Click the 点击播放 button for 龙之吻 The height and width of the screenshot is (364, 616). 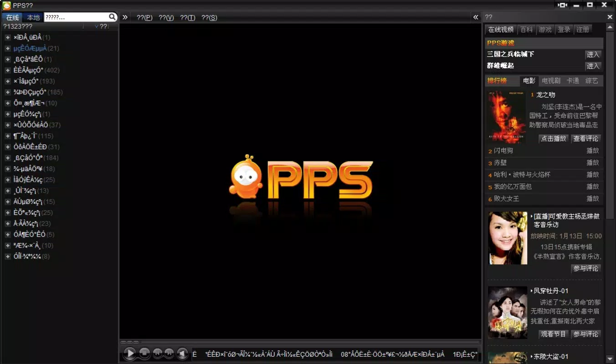click(x=554, y=139)
